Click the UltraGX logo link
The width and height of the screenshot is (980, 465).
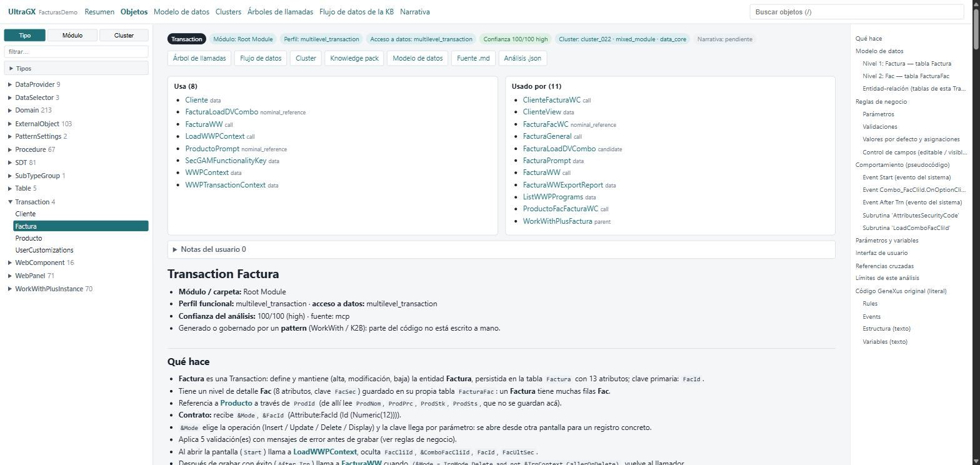coord(22,12)
